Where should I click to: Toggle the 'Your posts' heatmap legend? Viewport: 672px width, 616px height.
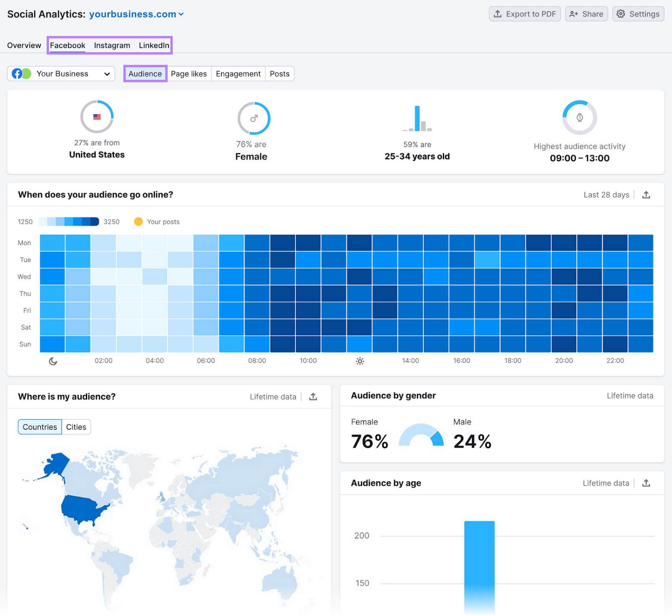point(139,221)
